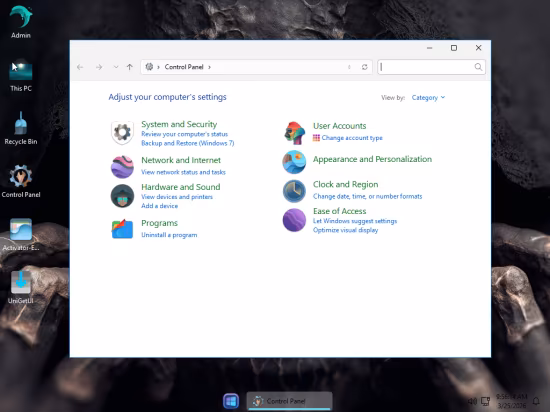The image size is (550, 412).
Task: Open User Accounts heading link
Action: (340, 126)
